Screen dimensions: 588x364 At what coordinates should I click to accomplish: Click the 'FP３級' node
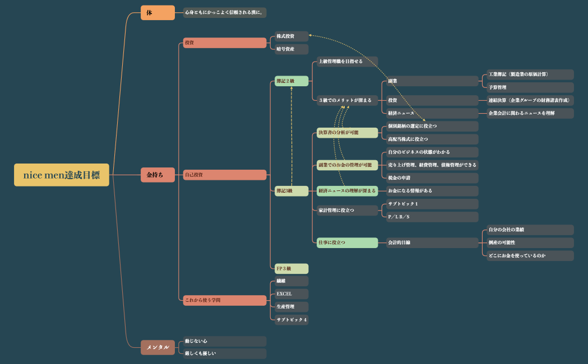291,269
